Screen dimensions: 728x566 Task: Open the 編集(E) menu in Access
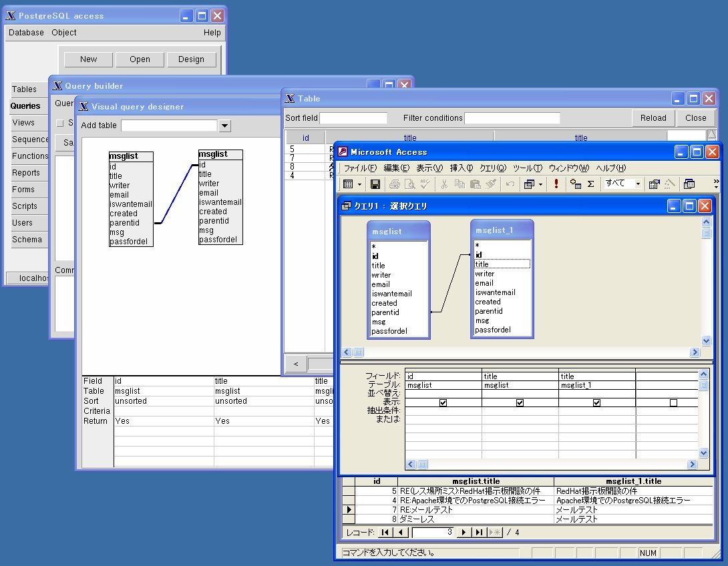pyautogui.click(x=397, y=168)
